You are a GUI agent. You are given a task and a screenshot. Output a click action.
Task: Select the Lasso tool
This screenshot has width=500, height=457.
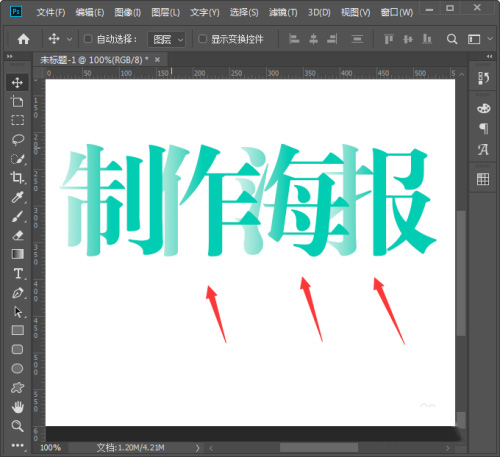tap(17, 139)
